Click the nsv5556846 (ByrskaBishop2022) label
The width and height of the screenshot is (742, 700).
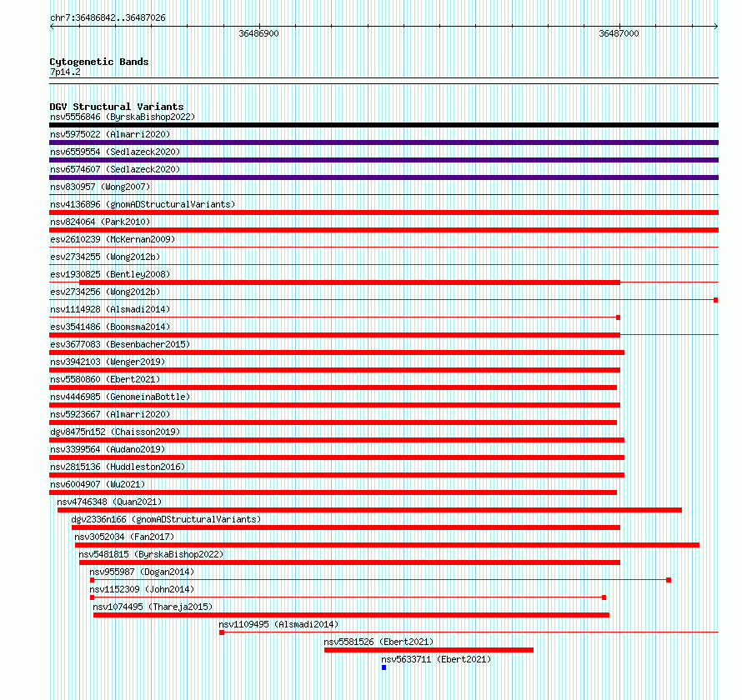point(123,117)
